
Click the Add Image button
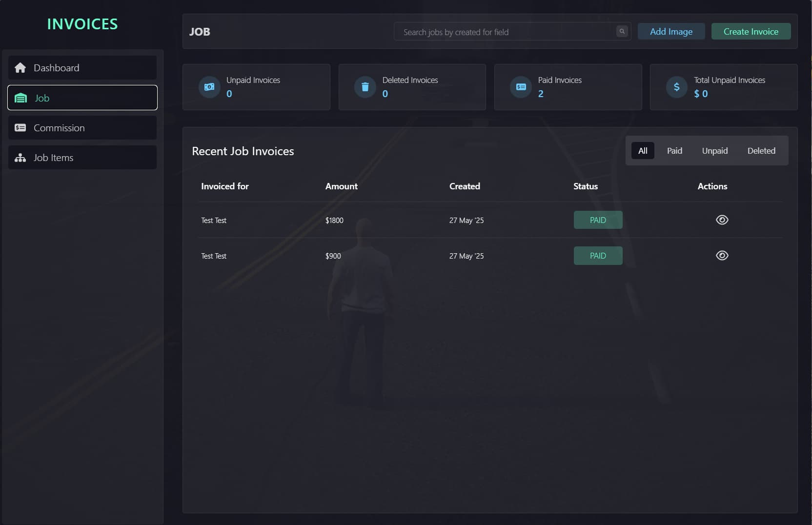(671, 31)
